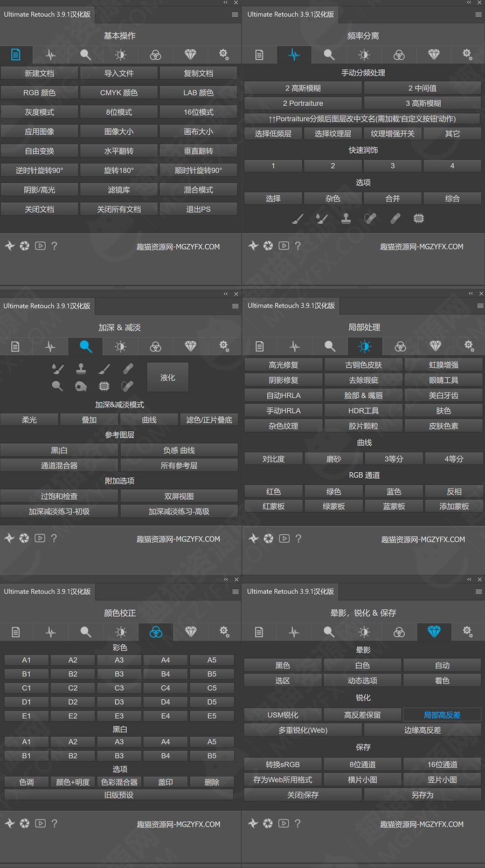Click the chip icon in 频率分离 panel
Viewport: 485px width, 868px height.
[x=419, y=218]
